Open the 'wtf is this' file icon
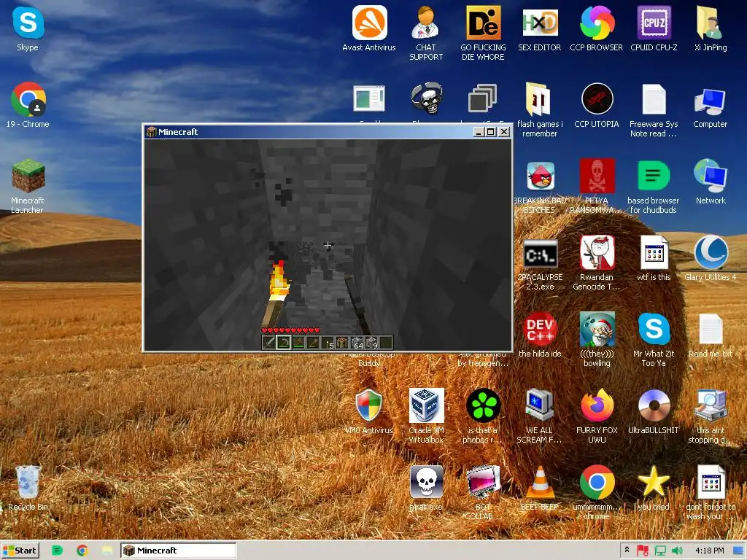 click(654, 258)
